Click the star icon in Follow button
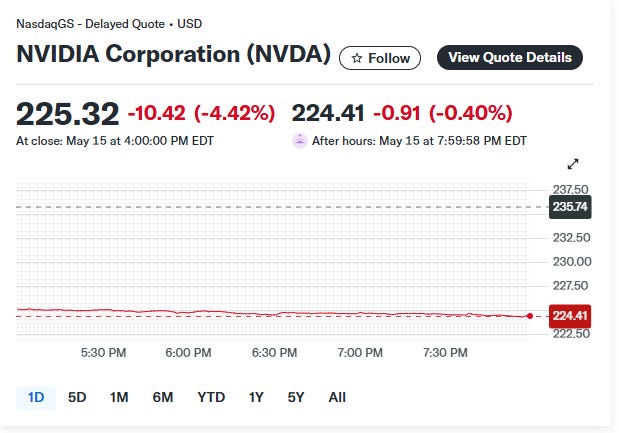 [x=356, y=58]
